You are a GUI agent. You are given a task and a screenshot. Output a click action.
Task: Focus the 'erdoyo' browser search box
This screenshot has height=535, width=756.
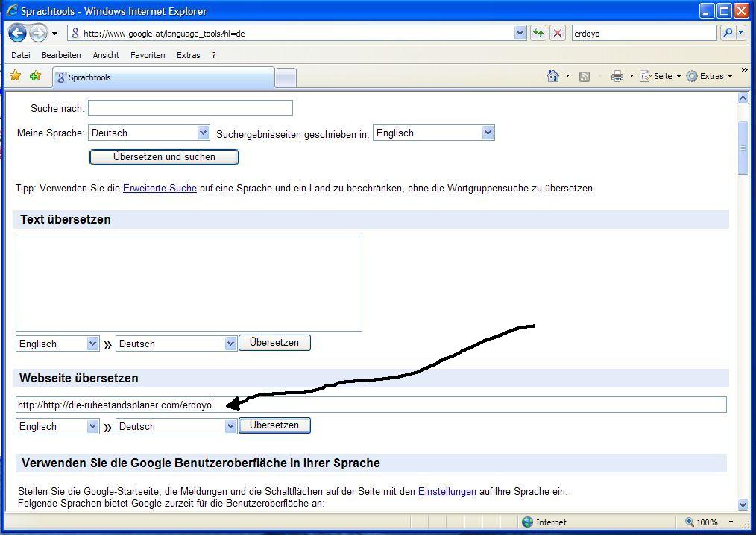point(643,34)
